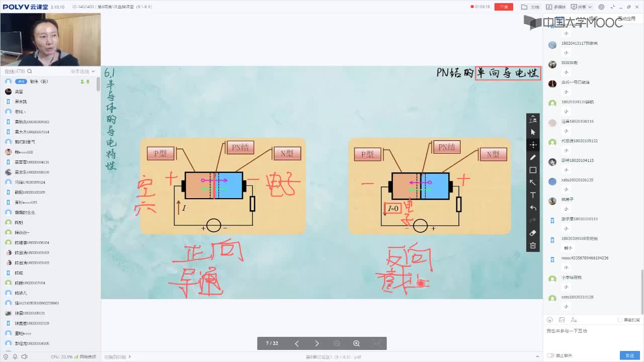The height and width of the screenshot is (362, 644).
Task: Insert image into chat message
Action: 562,320
